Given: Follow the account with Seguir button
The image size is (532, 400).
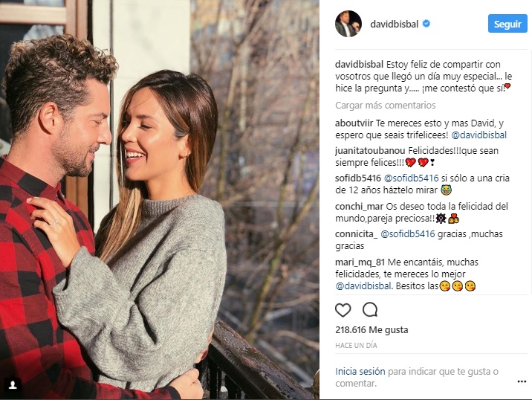Looking at the screenshot, I should click(x=507, y=24).
